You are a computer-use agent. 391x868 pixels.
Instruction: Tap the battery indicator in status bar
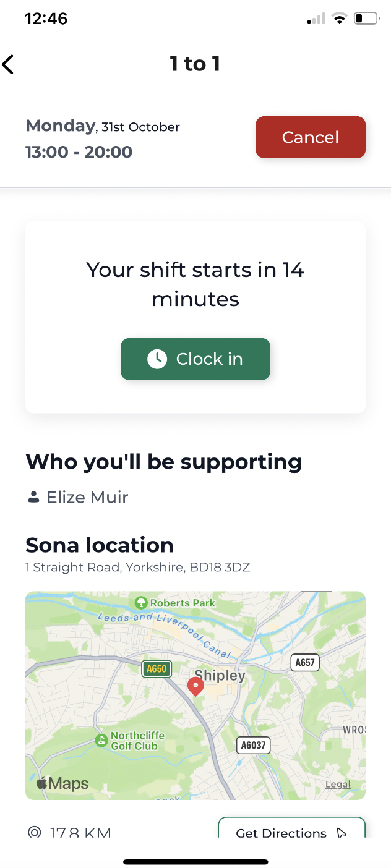(366, 19)
